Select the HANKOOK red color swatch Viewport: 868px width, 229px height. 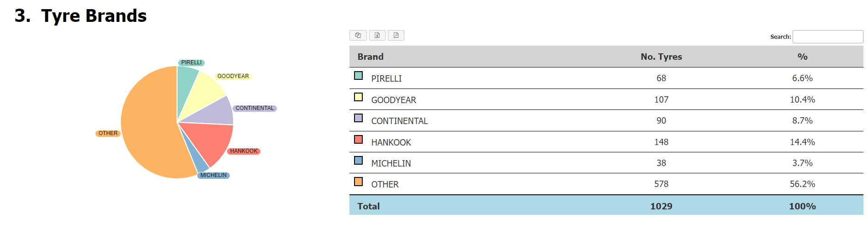[x=359, y=139]
